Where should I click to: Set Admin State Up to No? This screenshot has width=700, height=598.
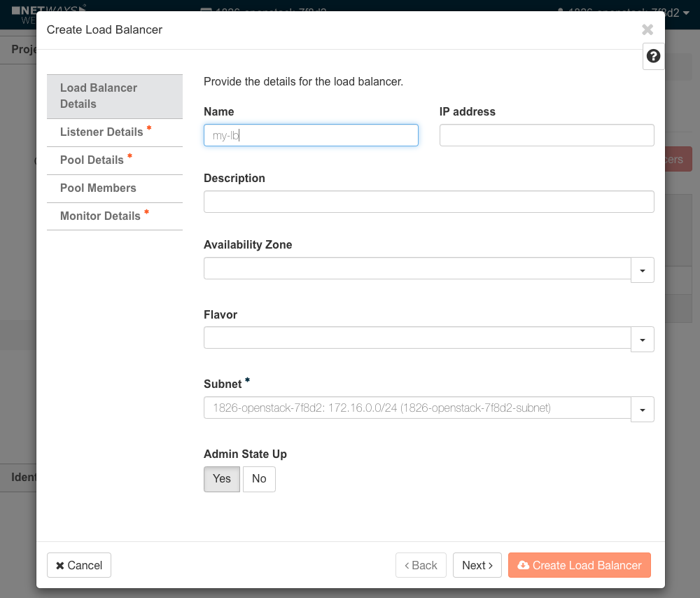[x=259, y=479]
